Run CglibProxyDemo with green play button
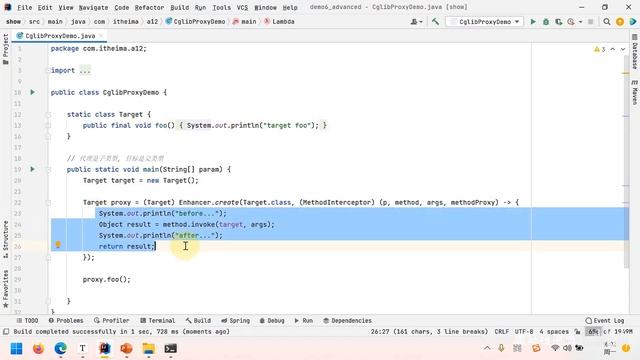The height and width of the screenshot is (360, 640). (x=533, y=22)
